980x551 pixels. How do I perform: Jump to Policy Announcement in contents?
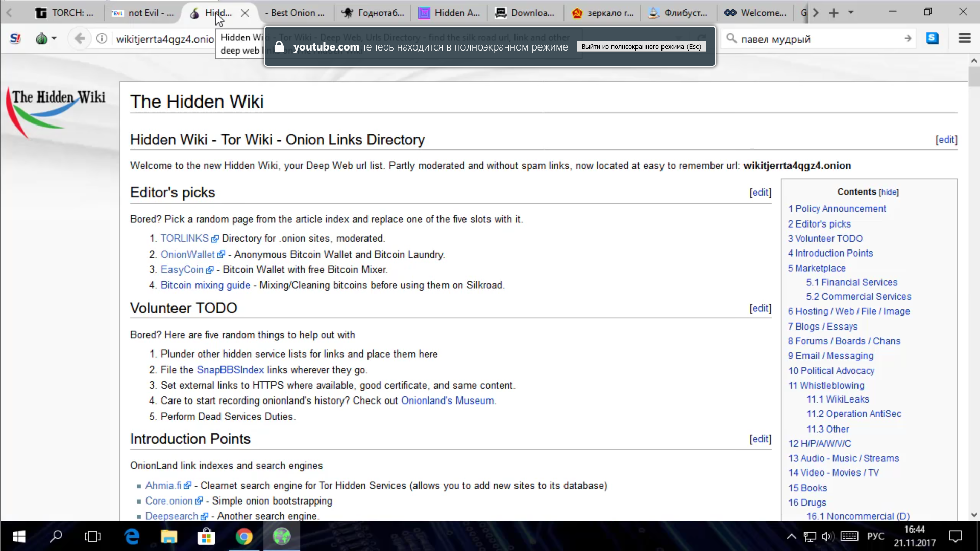pos(837,209)
